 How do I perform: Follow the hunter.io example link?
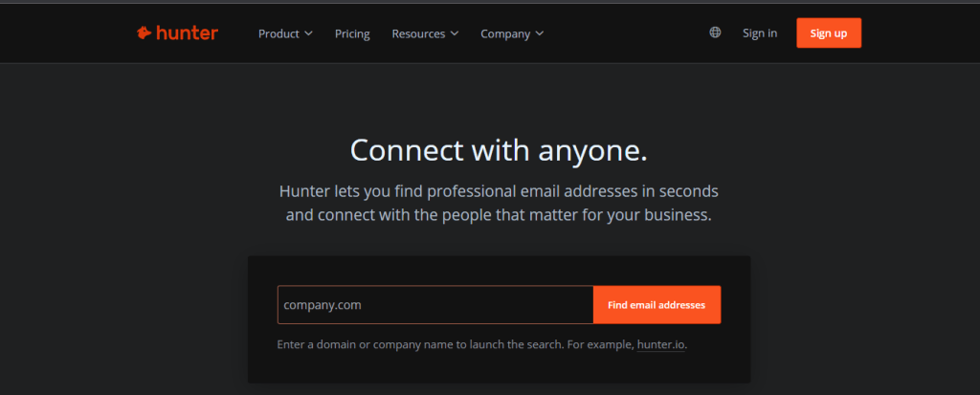(x=660, y=344)
